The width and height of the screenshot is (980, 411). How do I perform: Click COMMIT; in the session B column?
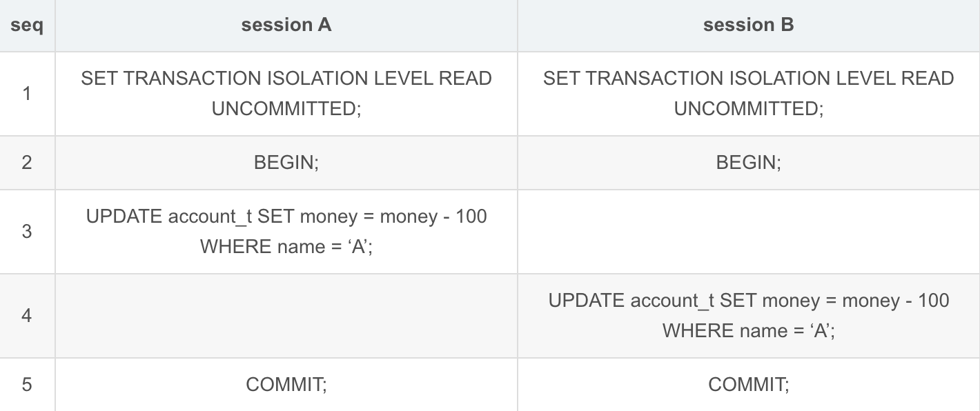[748, 384]
